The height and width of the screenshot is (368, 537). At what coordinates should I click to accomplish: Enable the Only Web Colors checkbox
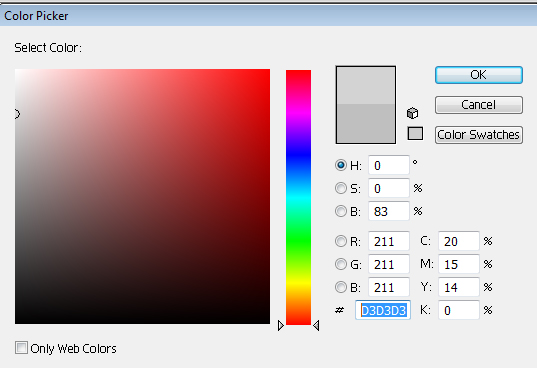21,348
